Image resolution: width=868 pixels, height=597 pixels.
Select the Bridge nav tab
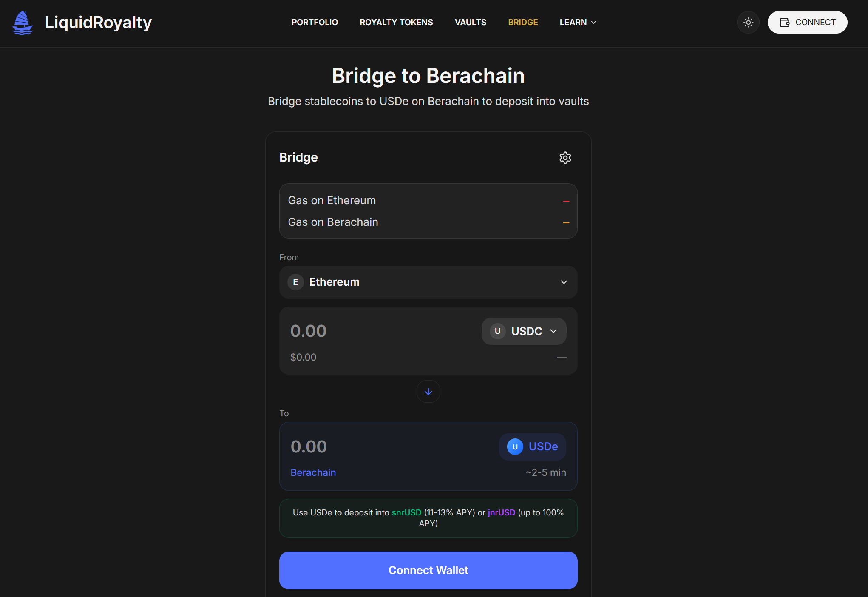pos(523,23)
